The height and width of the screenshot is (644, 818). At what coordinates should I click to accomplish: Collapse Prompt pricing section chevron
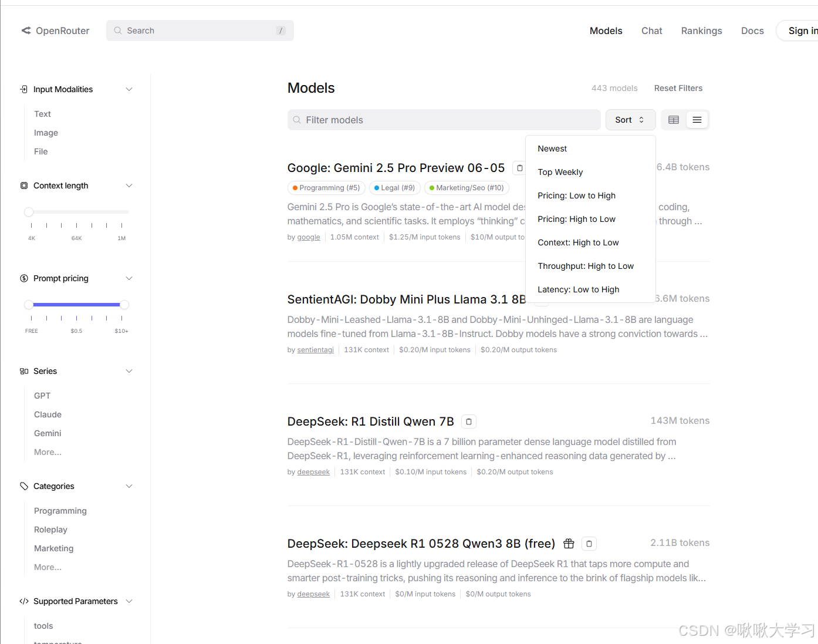(x=129, y=278)
